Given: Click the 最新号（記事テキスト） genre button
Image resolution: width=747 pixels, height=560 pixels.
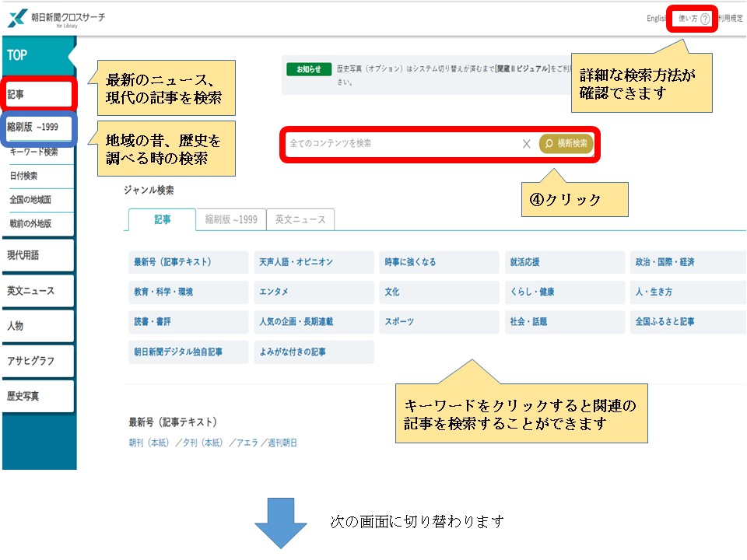Looking at the screenshot, I should pos(188,262).
